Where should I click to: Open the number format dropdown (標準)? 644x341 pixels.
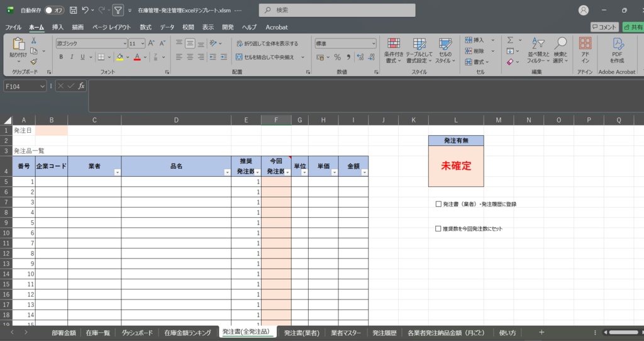(374, 43)
